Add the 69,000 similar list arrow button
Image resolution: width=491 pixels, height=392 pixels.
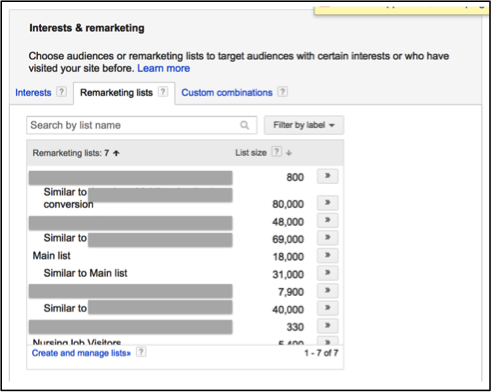click(328, 238)
